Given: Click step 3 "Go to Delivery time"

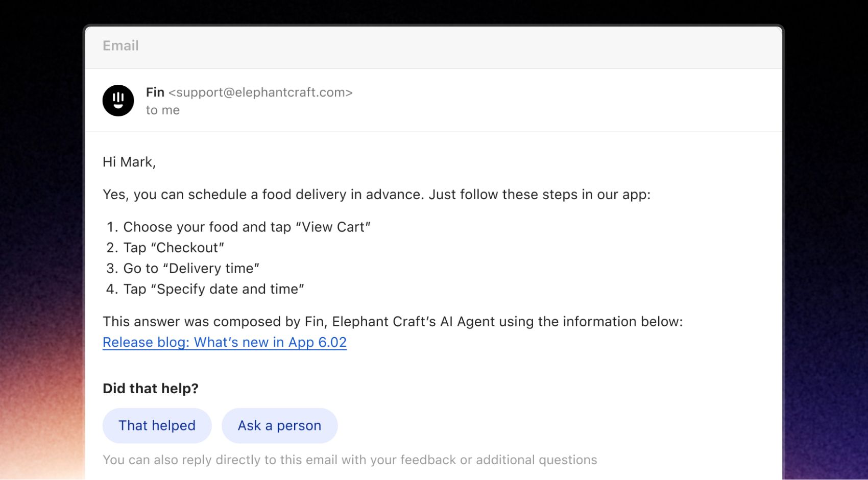Looking at the screenshot, I should (x=191, y=268).
